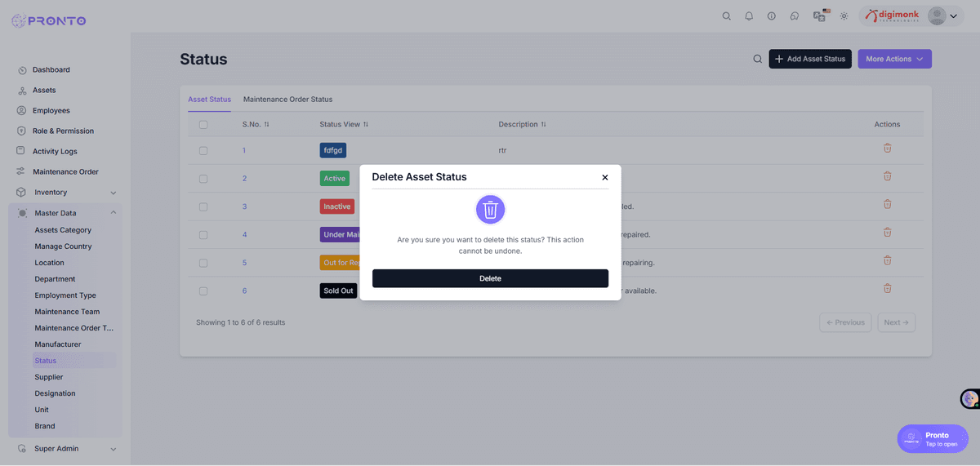Check the checkbox for row 2
980x466 pixels.
coord(203,179)
